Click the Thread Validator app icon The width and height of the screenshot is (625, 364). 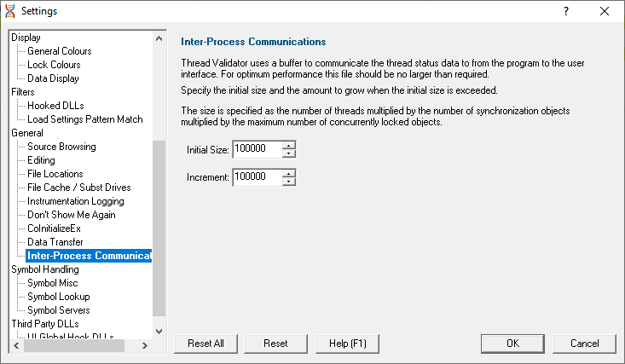[10, 11]
